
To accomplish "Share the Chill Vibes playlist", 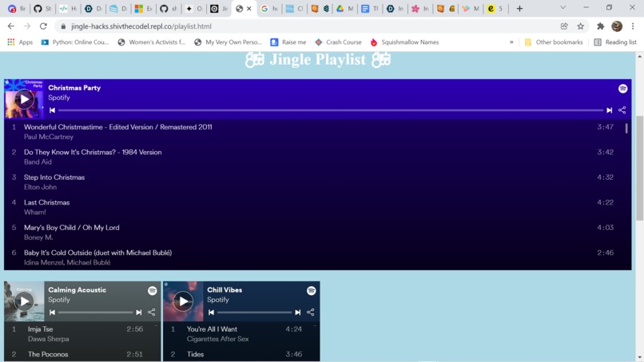I will [x=311, y=312].
